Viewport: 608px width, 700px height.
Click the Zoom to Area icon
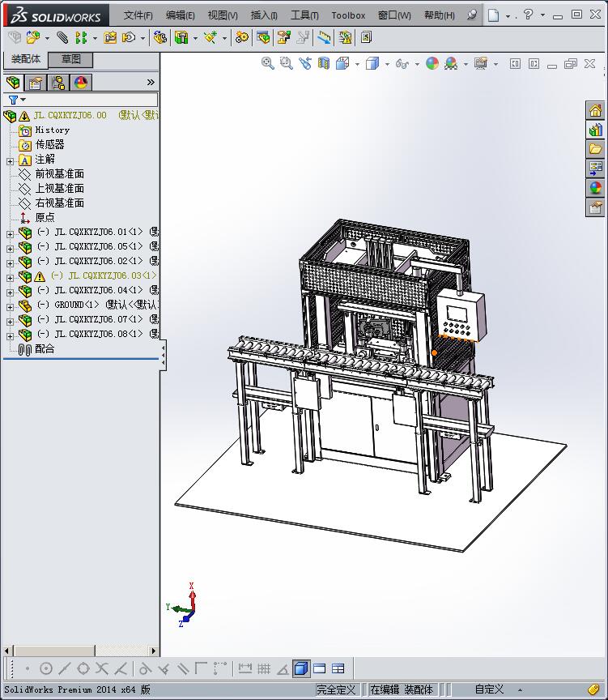tap(286, 63)
